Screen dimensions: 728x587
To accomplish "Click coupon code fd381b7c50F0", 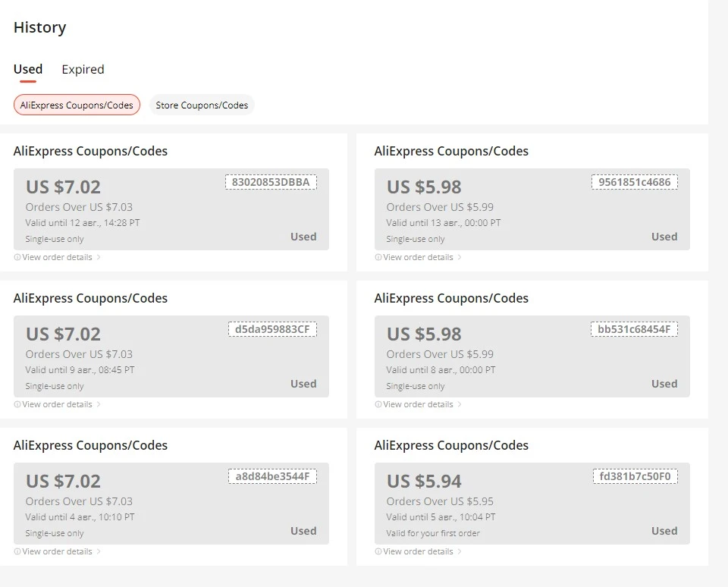I will 635,476.
